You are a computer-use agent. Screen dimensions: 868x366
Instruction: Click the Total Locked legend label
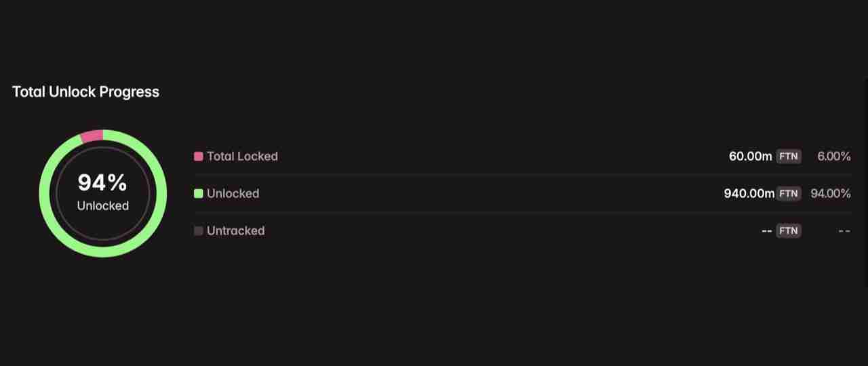click(242, 157)
